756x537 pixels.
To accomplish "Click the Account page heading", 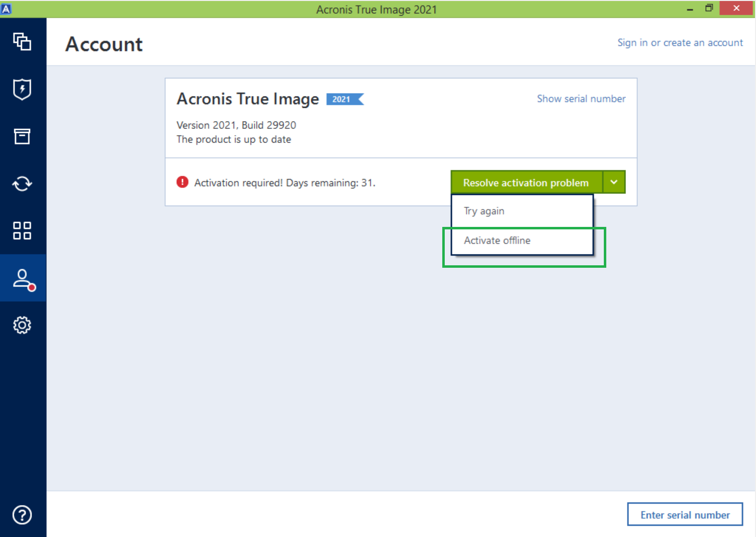I will 104,44.
